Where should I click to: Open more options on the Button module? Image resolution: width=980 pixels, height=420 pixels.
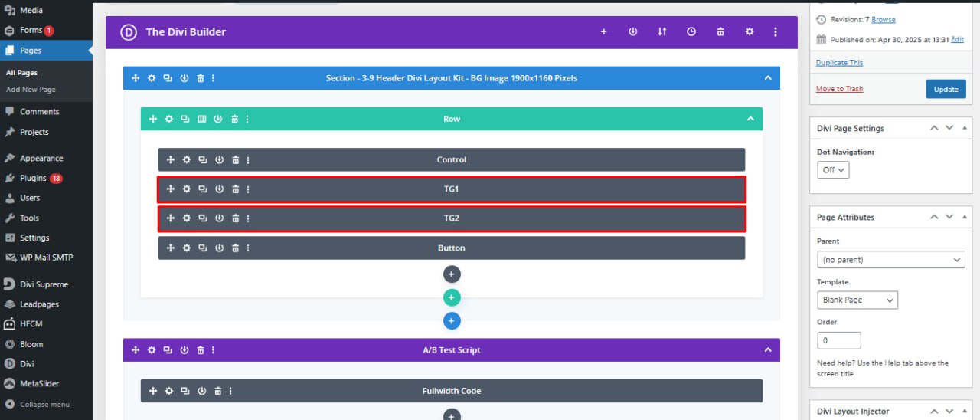point(248,248)
